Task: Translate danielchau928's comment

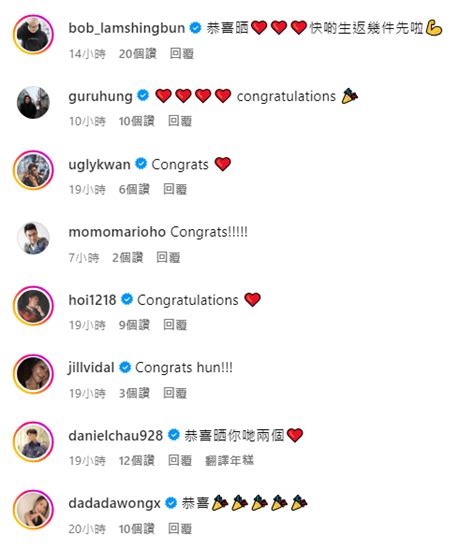Action: coord(230,460)
